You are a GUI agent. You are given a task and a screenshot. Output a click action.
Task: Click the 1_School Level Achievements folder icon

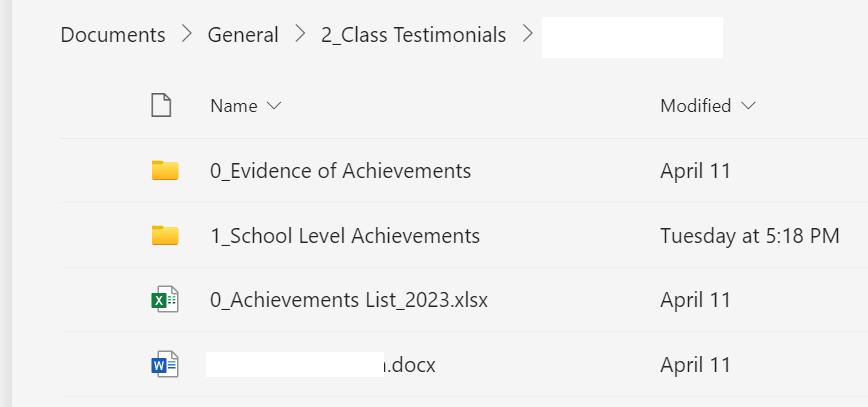pyautogui.click(x=165, y=236)
